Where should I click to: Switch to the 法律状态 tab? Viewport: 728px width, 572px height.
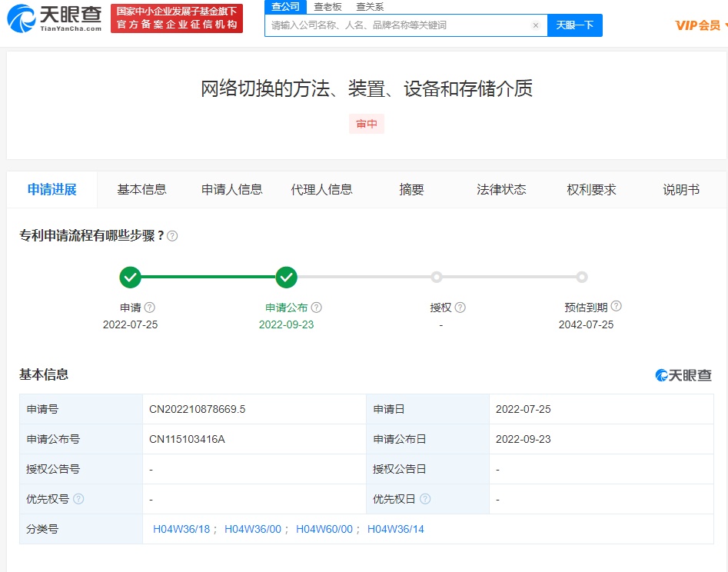pos(501,189)
